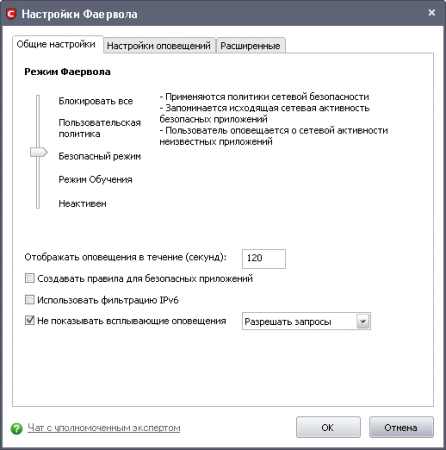Image resolution: width=446 pixels, height=450 pixels.
Task: Switch to Настройки оповещений tab
Action: (x=159, y=46)
